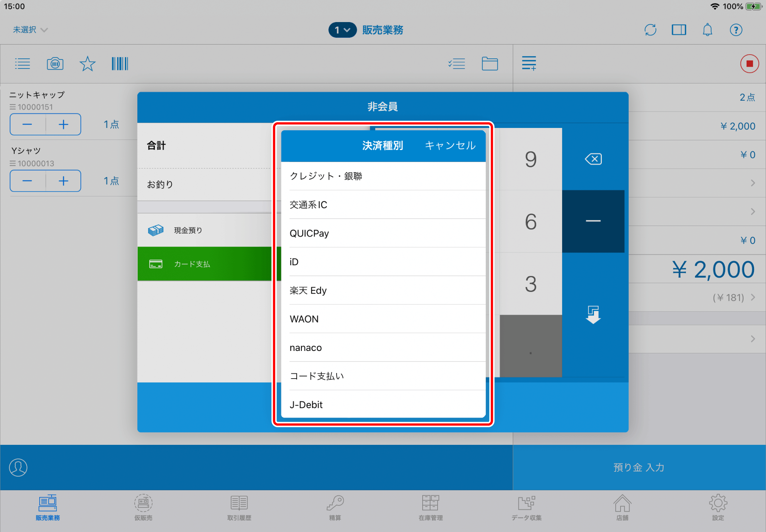766x532 pixels.
Task: Open the register number 1 dropdown
Action: click(x=342, y=30)
